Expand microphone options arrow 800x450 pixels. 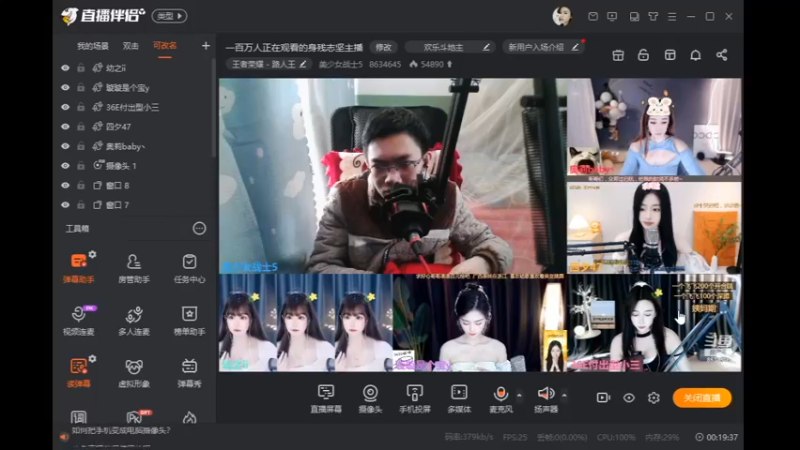(x=519, y=395)
